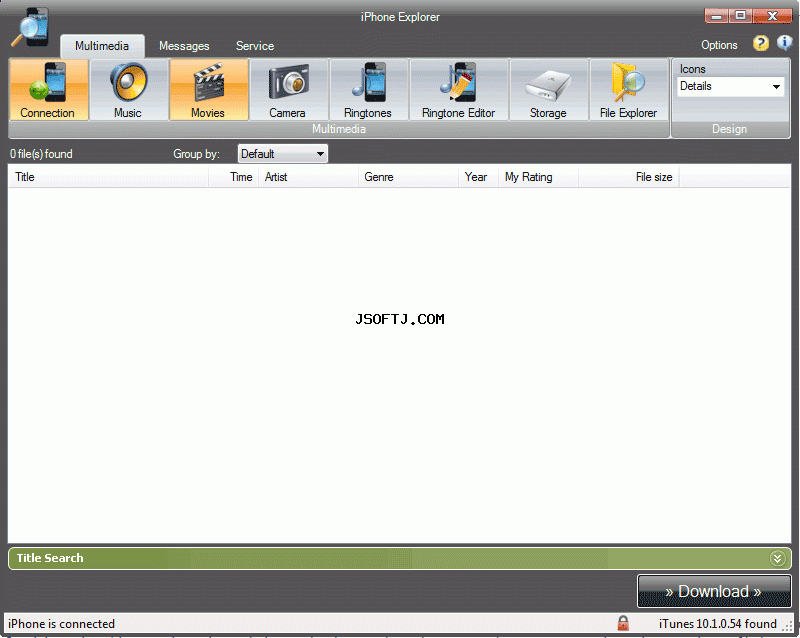Maximize the iPhone Explorer window
The image size is (800, 638).
(740, 16)
